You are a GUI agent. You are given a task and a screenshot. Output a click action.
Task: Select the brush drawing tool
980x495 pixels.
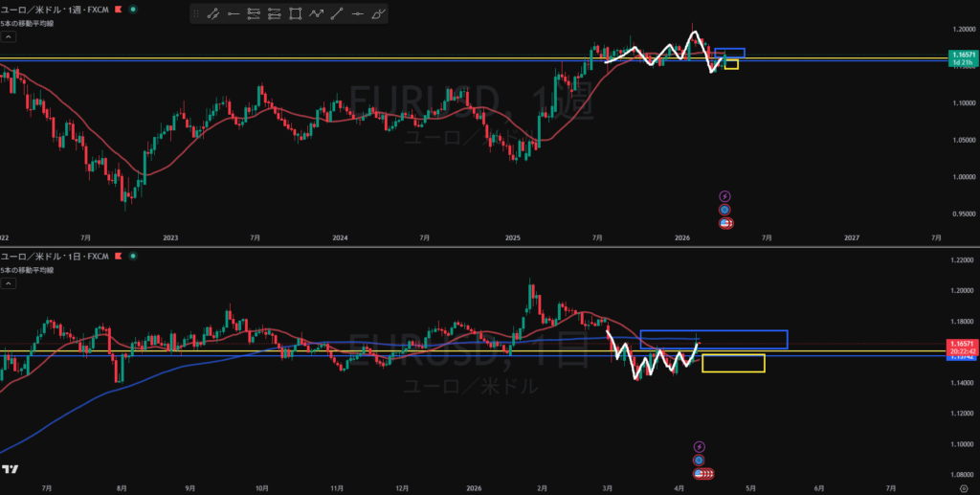tap(379, 14)
